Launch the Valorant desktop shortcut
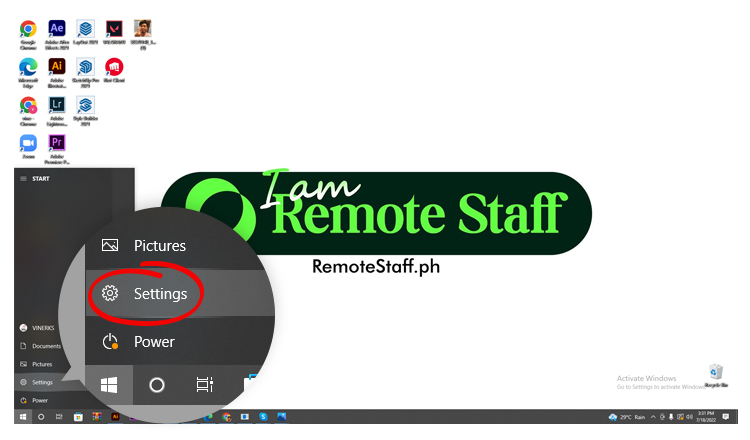 (x=114, y=32)
